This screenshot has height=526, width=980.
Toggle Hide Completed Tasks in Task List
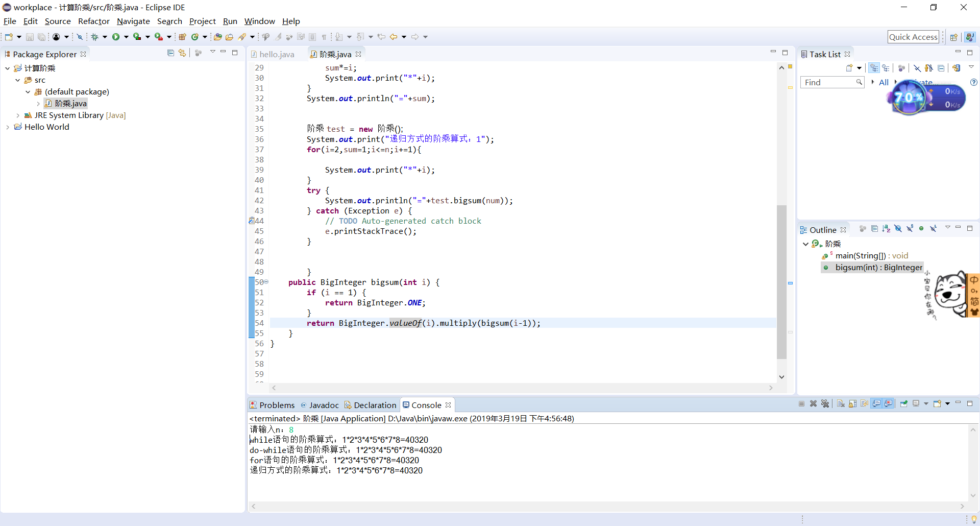point(917,68)
